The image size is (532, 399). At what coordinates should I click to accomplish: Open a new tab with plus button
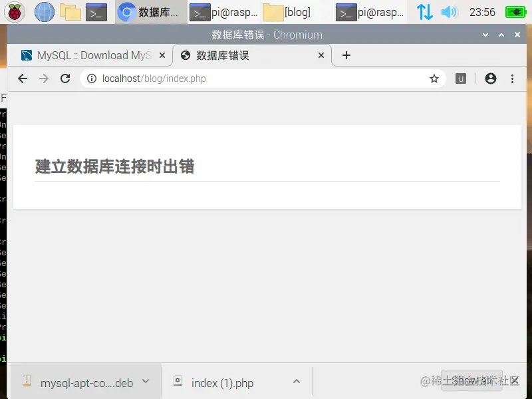pos(346,55)
